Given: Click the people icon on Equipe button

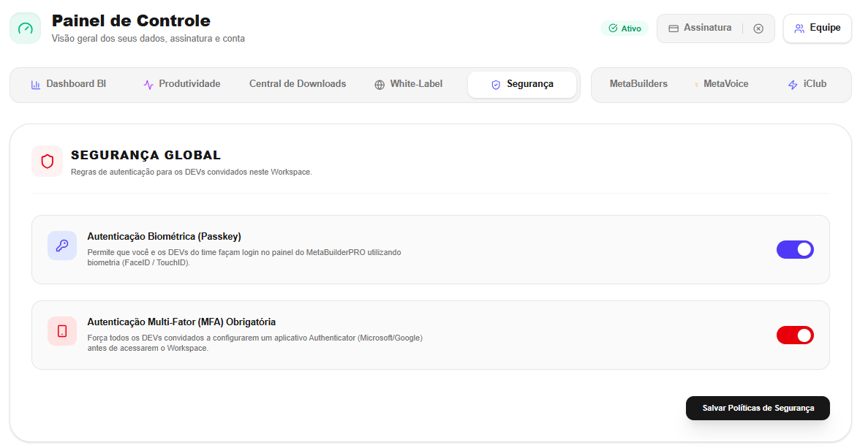Looking at the screenshot, I should [x=799, y=29].
